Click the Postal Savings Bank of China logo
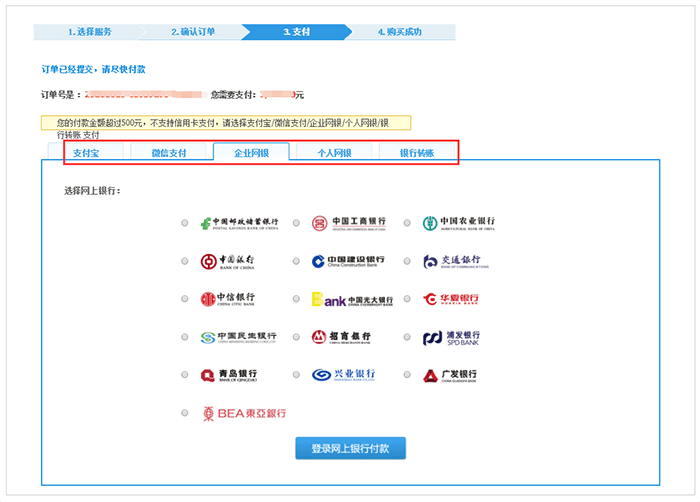Viewport: 700px width, 502px height. (x=239, y=223)
